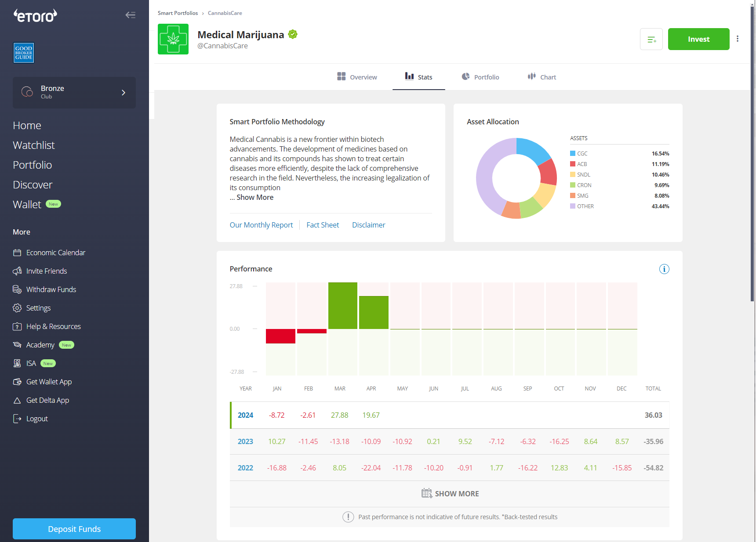Expand the Bronze Club chevron
Viewport: 756px width, 542px height.
click(x=124, y=93)
